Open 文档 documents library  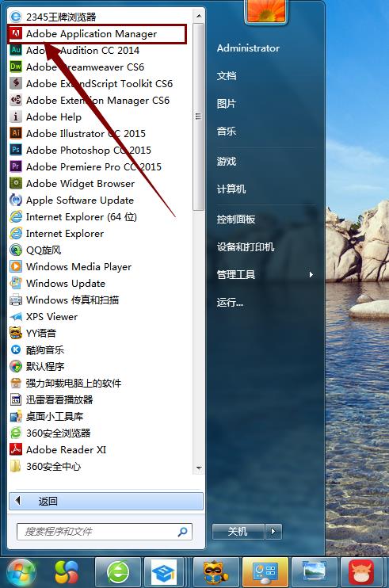tap(227, 76)
